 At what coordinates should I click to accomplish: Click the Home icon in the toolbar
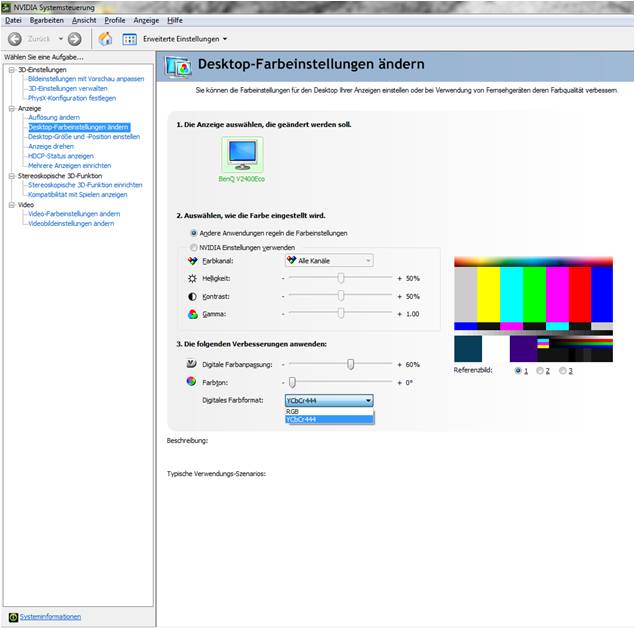(x=105, y=39)
